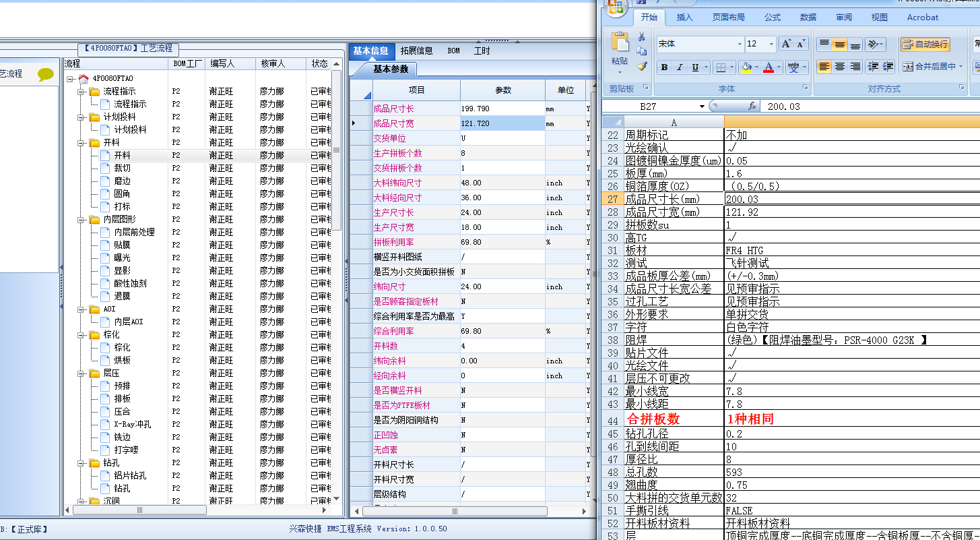Viewport: 980px width, 540px height.
Task: Collapse root node 4P0080FTA0
Action: tap(70, 78)
